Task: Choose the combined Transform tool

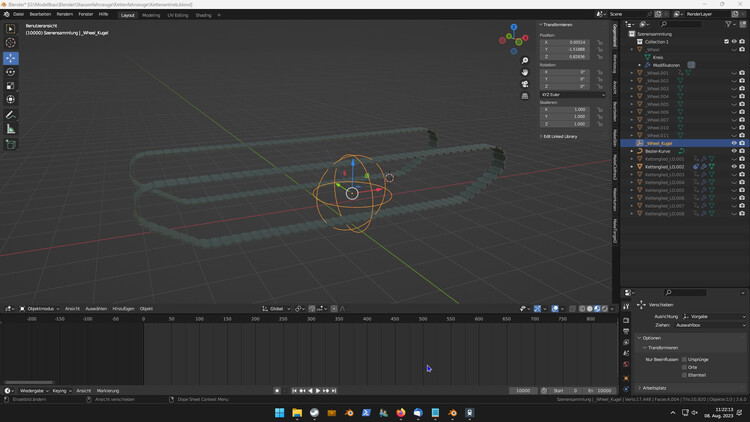Action: tap(11, 100)
